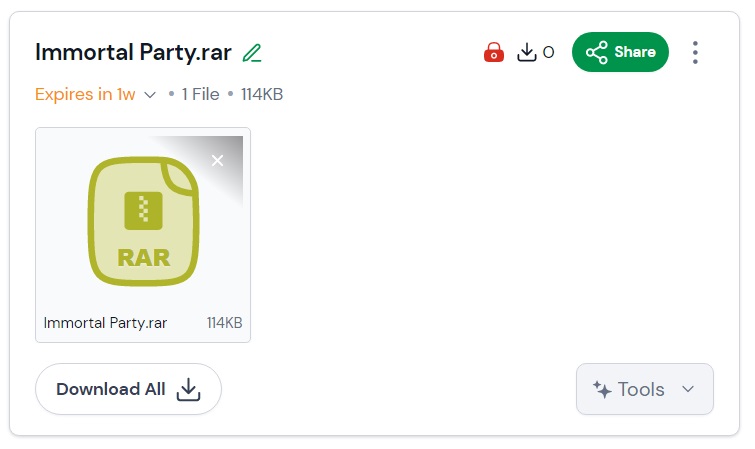The height and width of the screenshot is (449, 755).
Task: Expand the Expires in 1w chevron
Action: (x=150, y=95)
